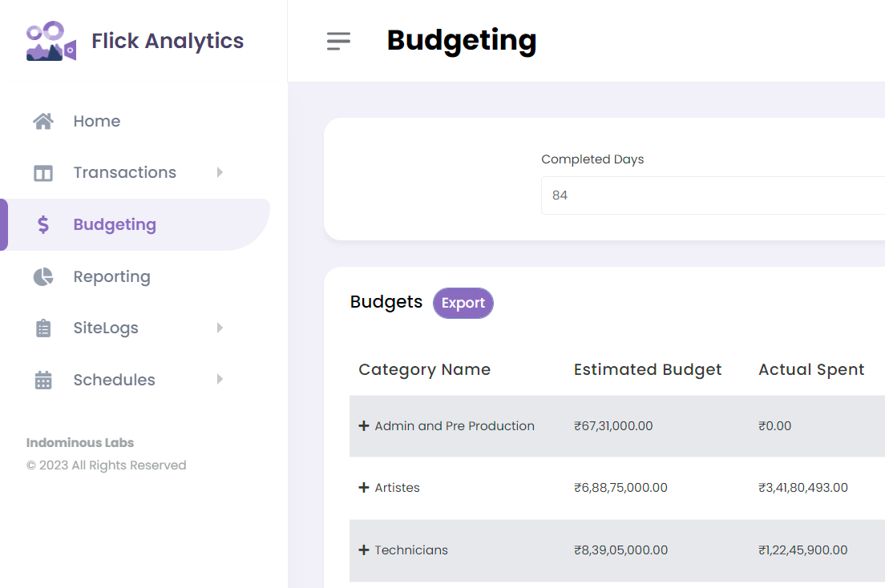Click the Reporting pie chart icon
885x588 pixels.
click(x=43, y=276)
